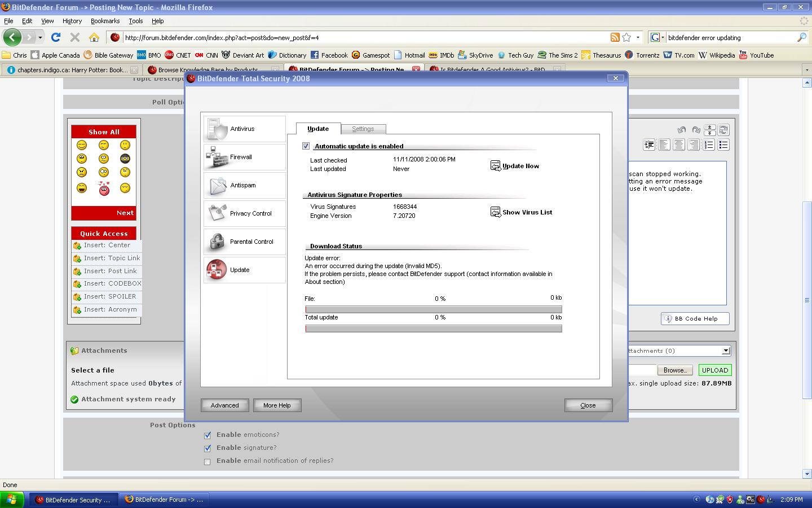Click the center align icon in editor
The image size is (812, 508).
(679, 145)
